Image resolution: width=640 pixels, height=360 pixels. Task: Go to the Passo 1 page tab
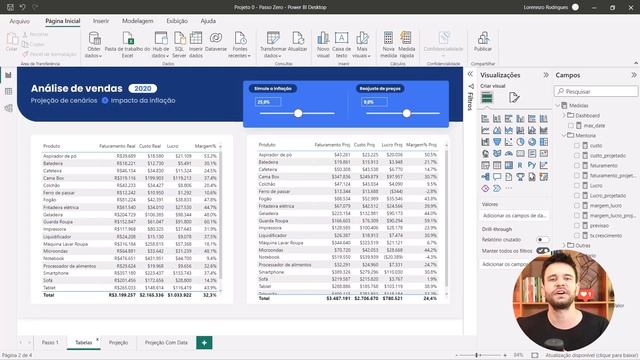click(50, 343)
